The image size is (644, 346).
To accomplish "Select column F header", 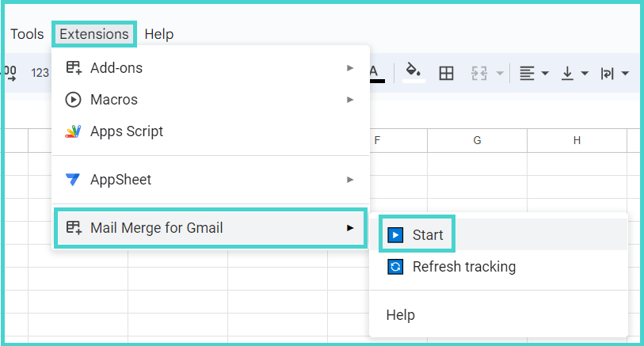I will [x=398, y=140].
